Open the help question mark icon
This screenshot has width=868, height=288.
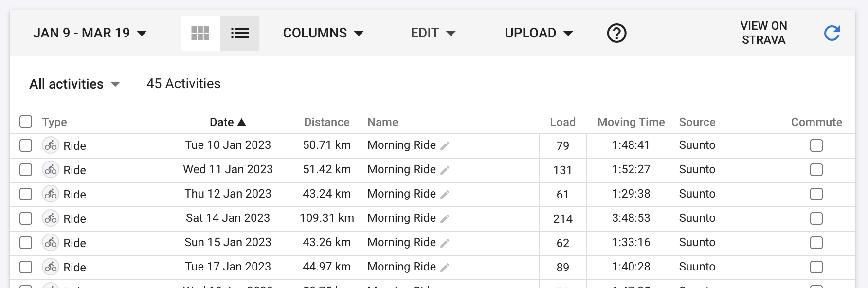616,33
